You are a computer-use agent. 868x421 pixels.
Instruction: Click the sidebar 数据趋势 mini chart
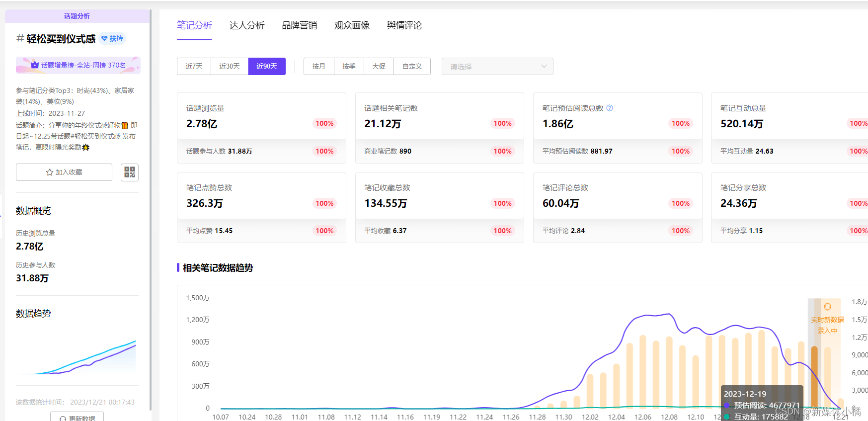[77, 357]
